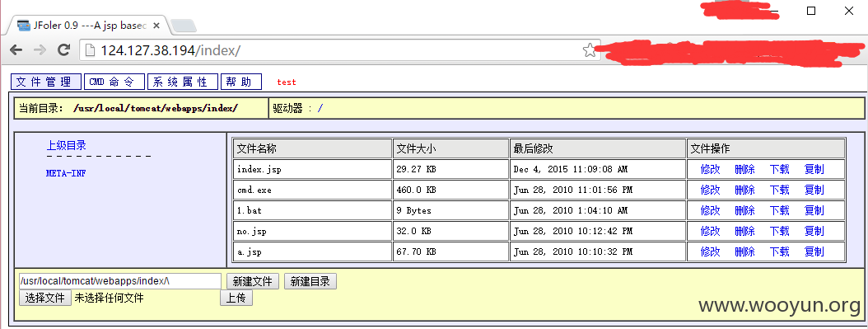The width and height of the screenshot is (868, 329).
Task: Click 修改 for a.jsp
Action: (710, 251)
